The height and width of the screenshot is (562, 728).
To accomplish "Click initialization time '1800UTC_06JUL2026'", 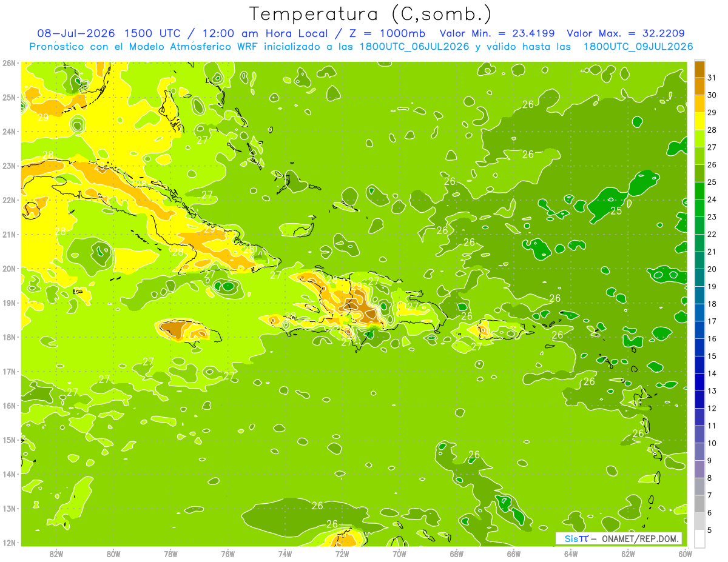I will click(416, 47).
